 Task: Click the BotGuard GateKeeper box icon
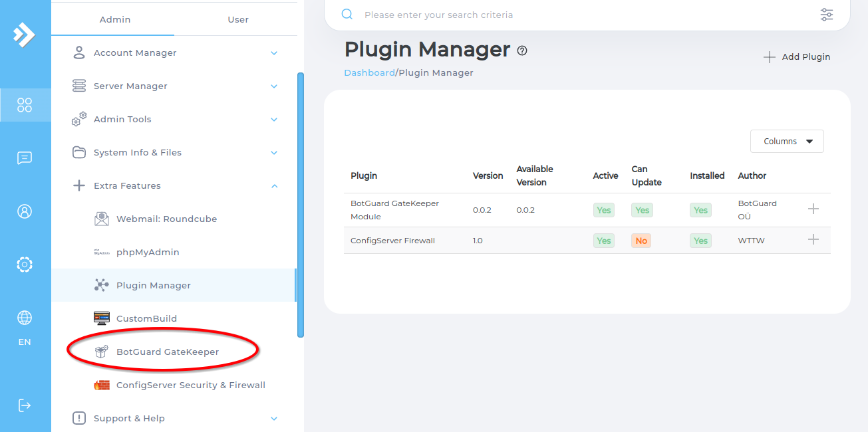point(102,352)
